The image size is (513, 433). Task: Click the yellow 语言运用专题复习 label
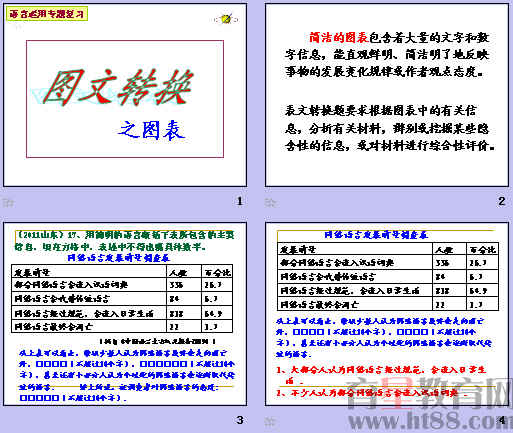[x=47, y=14]
